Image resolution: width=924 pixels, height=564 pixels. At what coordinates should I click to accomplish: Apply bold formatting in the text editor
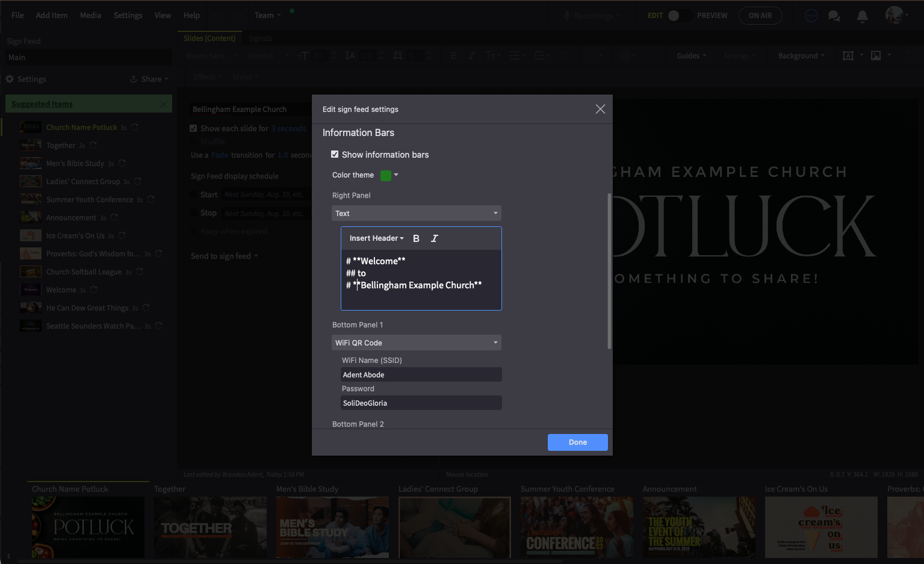coord(416,238)
